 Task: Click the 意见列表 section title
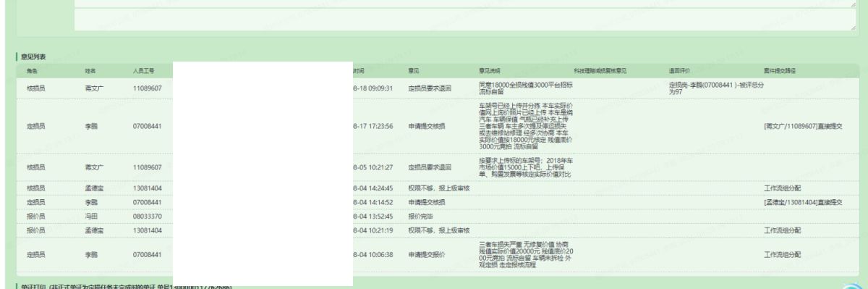[33, 56]
